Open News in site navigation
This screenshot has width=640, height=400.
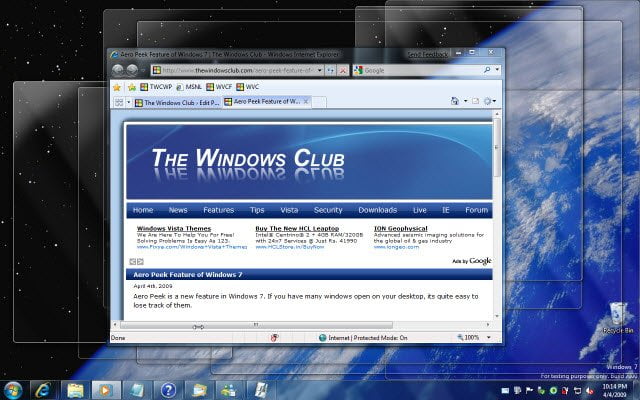178,210
